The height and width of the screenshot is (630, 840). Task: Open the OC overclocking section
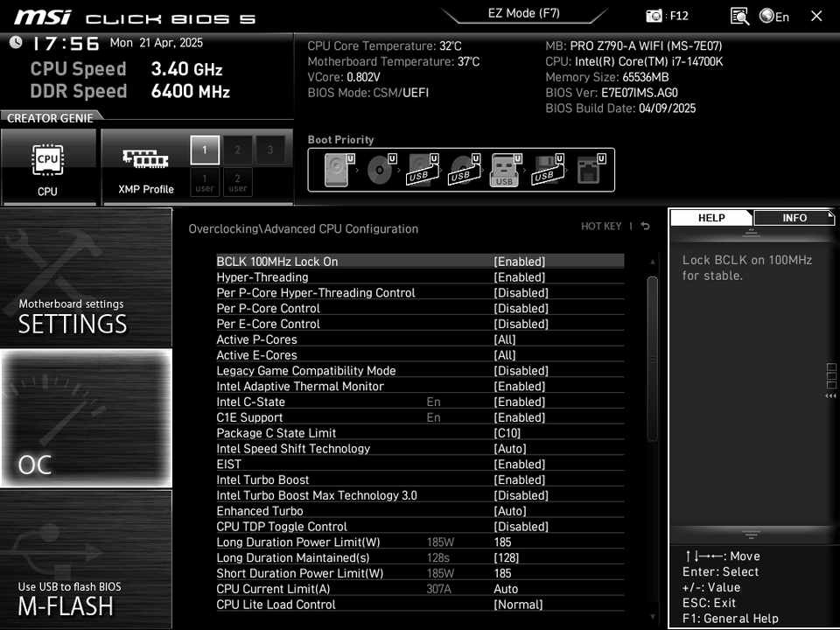click(x=86, y=418)
